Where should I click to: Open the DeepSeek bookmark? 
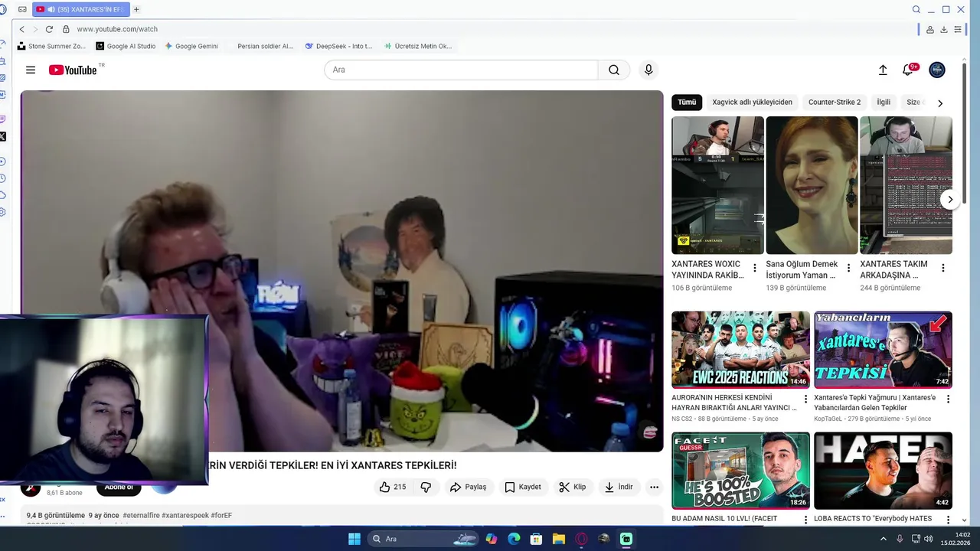point(338,46)
